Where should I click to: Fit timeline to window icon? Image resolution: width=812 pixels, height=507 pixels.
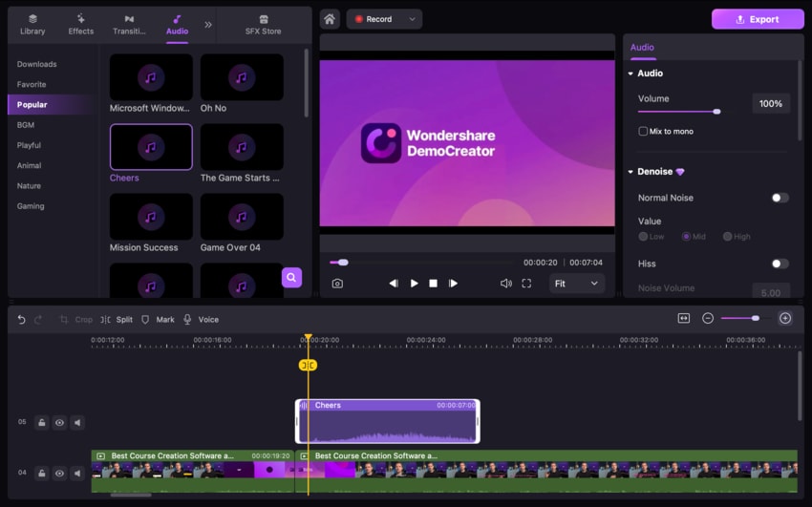pos(684,318)
